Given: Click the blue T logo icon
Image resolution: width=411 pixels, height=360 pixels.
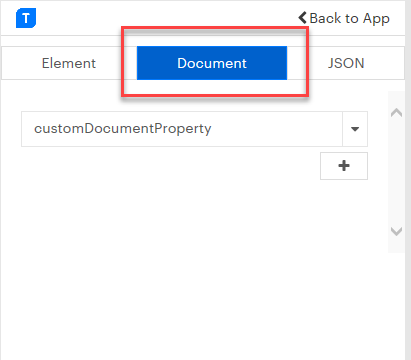Looking at the screenshot, I should click(26, 18).
